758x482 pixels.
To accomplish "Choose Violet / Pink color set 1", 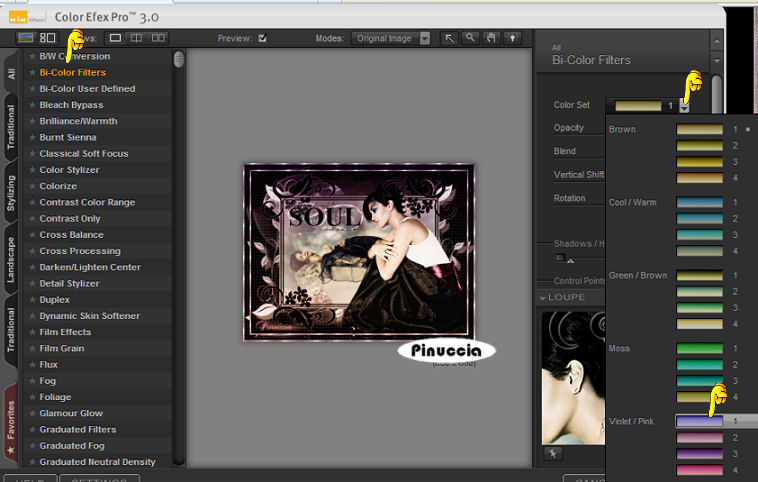I will coord(700,421).
